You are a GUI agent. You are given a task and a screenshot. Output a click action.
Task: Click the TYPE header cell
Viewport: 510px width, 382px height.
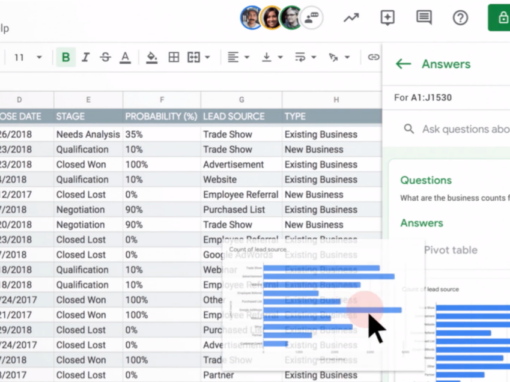coord(332,117)
